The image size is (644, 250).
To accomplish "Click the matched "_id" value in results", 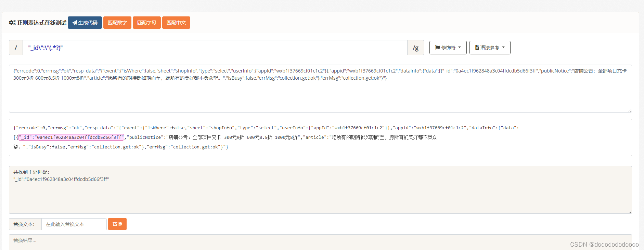I will (61, 179).
